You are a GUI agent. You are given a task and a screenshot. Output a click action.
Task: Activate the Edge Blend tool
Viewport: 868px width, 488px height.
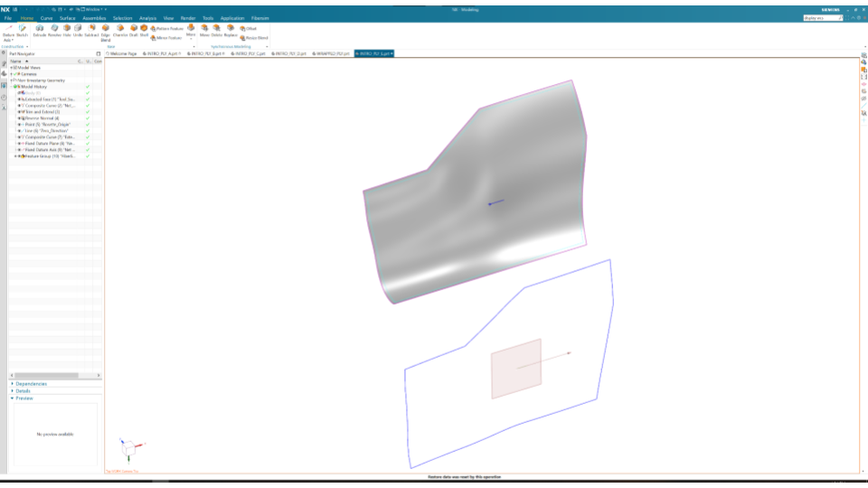tap(106, 30)
